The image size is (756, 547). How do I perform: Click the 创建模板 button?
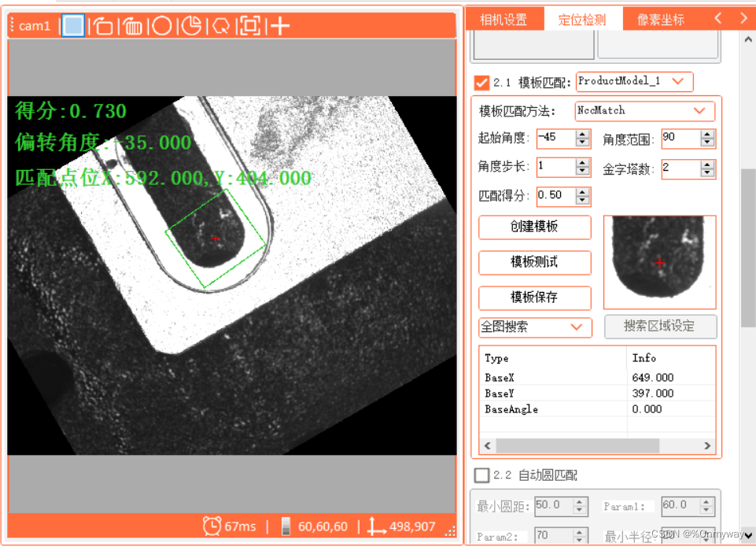coord(534,227)
